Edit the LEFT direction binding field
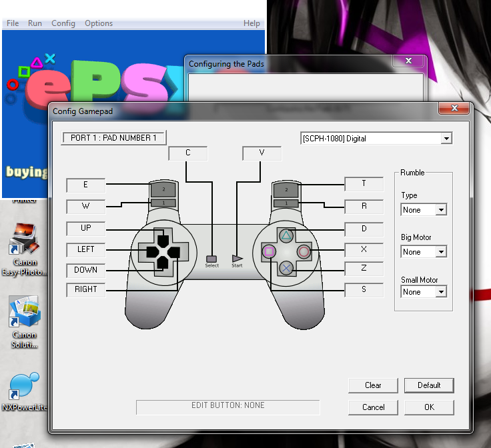491x448 pixels. 86,249
